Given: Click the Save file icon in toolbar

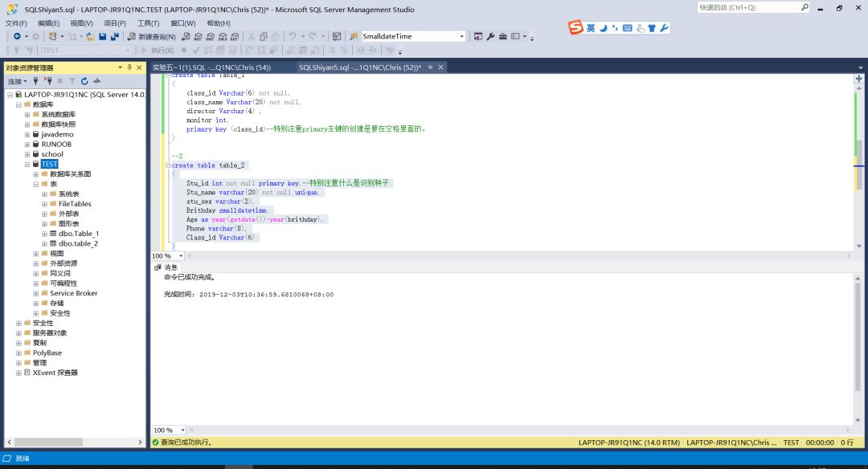Looking at the screenshot, I should [x=102, y=37].
